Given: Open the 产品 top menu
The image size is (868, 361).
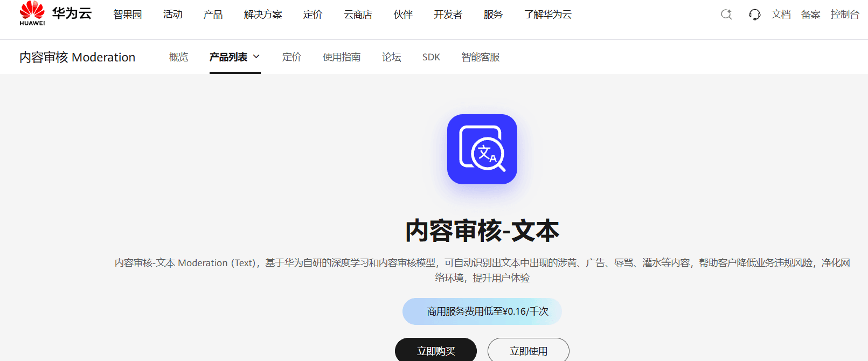Looking at the screenshot, I should (x=213, y=15).
